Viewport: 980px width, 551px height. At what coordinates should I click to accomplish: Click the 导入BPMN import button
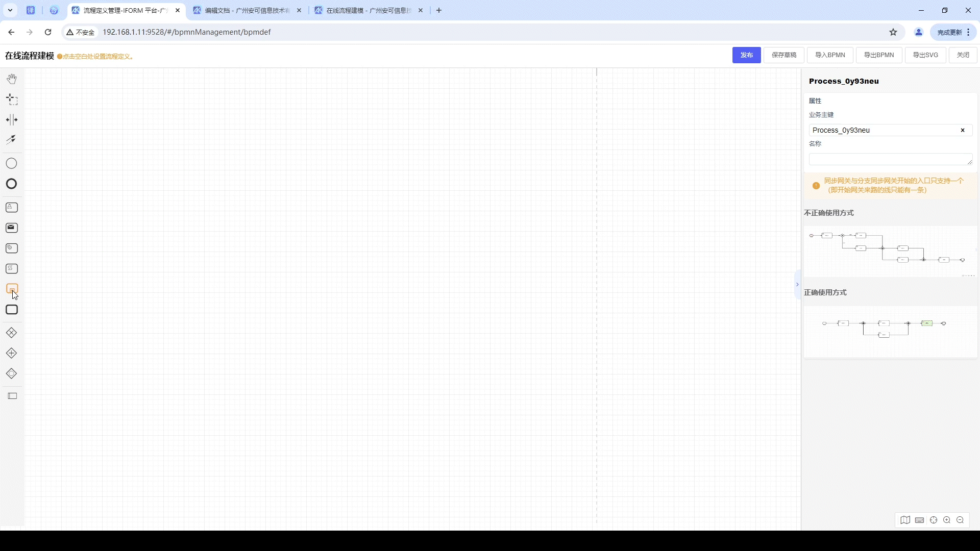830,55
